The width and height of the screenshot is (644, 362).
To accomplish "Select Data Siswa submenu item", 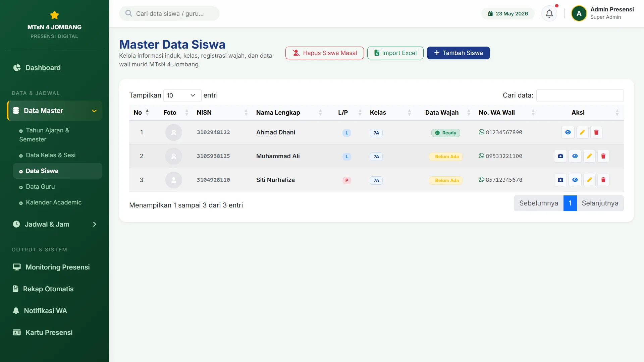I will tap(58, 171).
